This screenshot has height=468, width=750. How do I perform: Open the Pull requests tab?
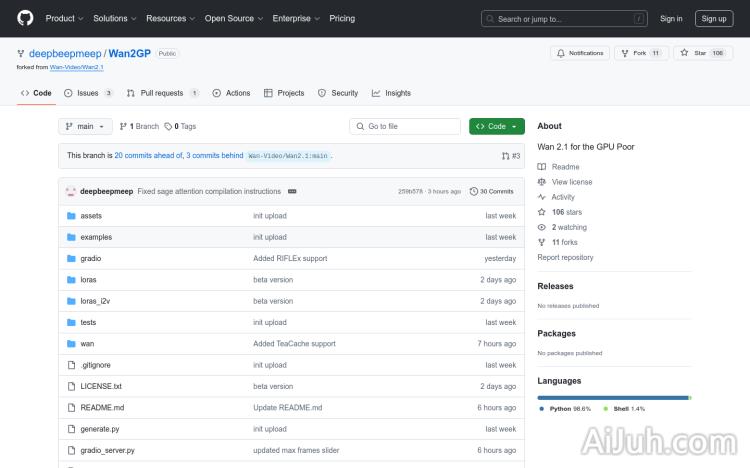[x=161, y=93]
